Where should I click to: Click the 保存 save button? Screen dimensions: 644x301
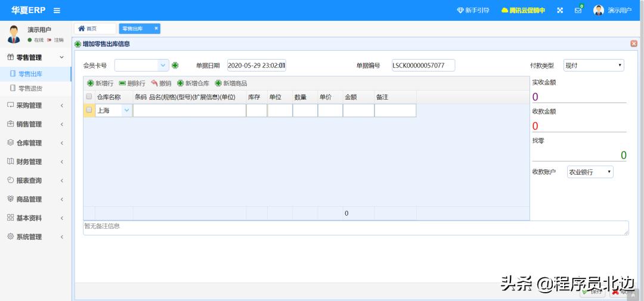593,291
